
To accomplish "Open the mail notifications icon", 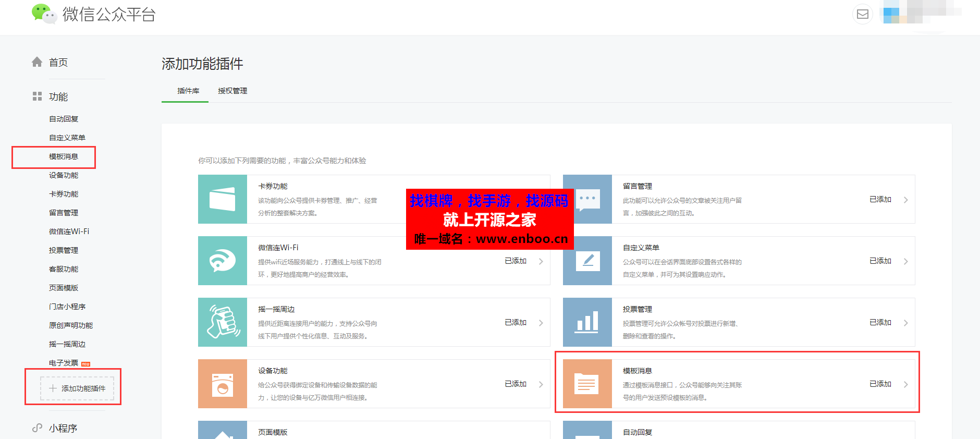I will 863,14.
